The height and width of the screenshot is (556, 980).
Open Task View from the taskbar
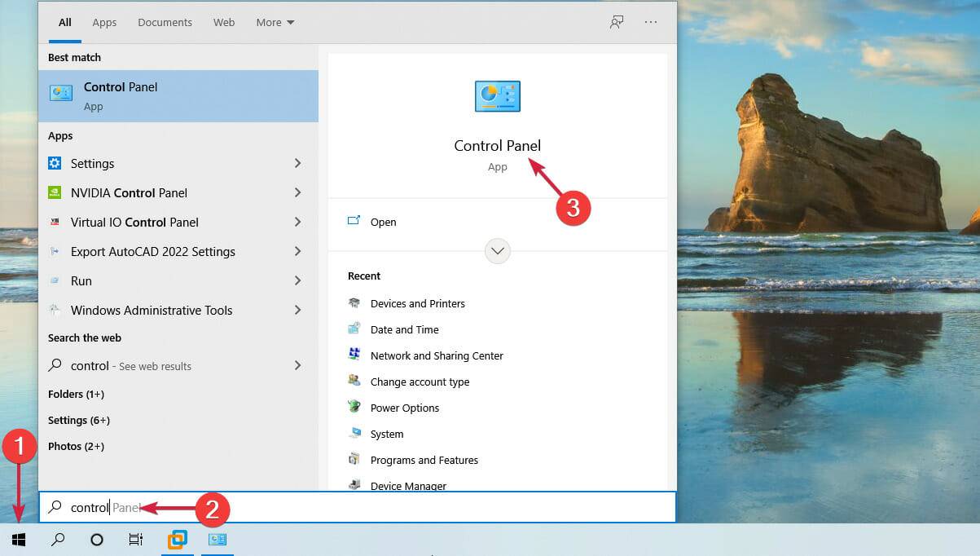pyautogui.click(x=135, y=540)
